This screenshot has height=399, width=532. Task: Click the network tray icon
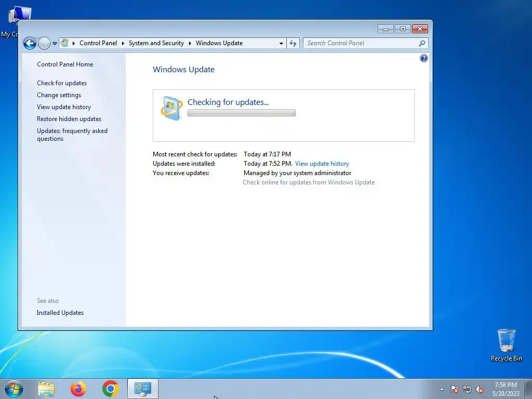pyautogui.click(x=467, y=390)
